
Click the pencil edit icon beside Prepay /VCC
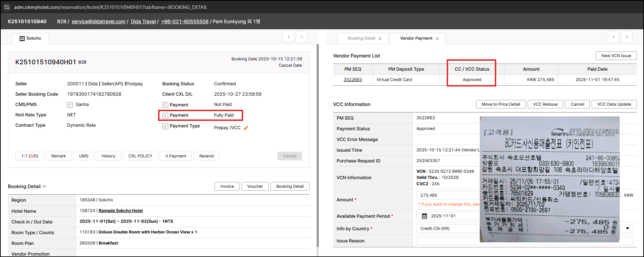[246, 128]
